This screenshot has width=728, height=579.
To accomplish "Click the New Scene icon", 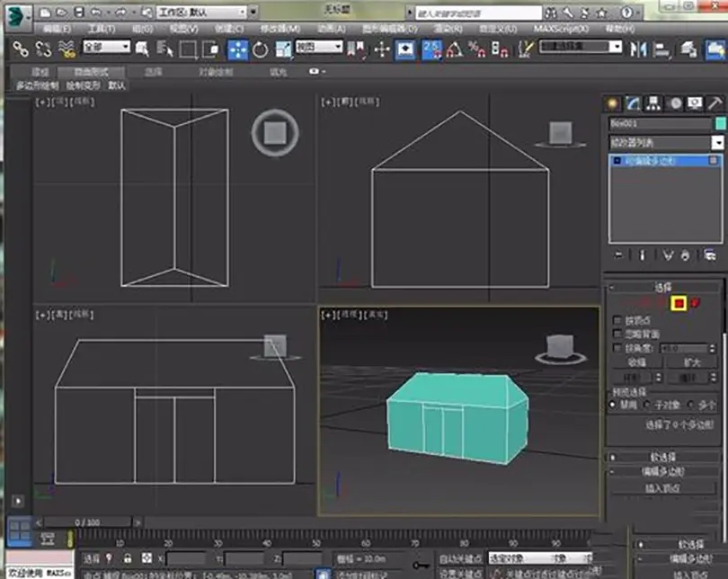I will [46, 13].
